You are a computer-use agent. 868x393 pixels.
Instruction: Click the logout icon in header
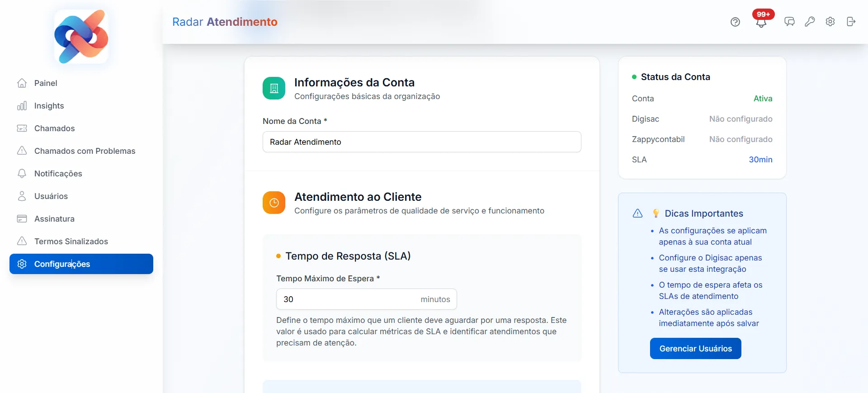coord(851,22)
